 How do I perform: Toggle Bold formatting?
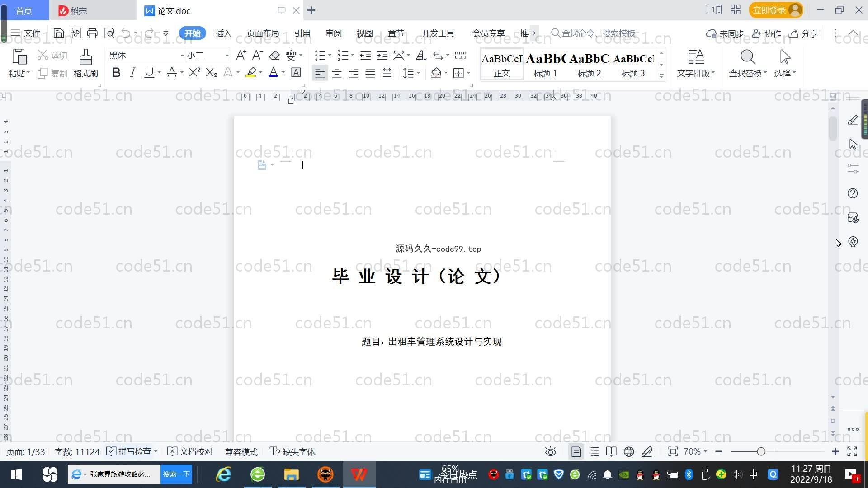tap(116, 72)
